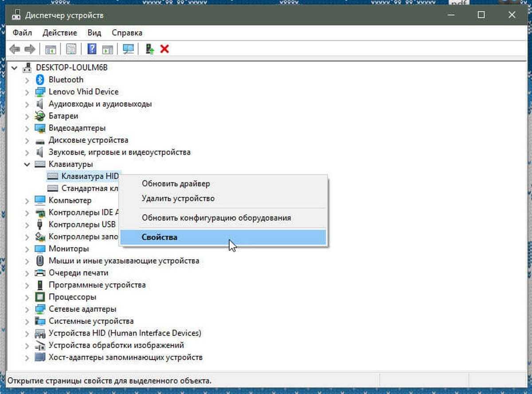
Task: Click the Процессоры category icon
Action: (x=40, y=297)
